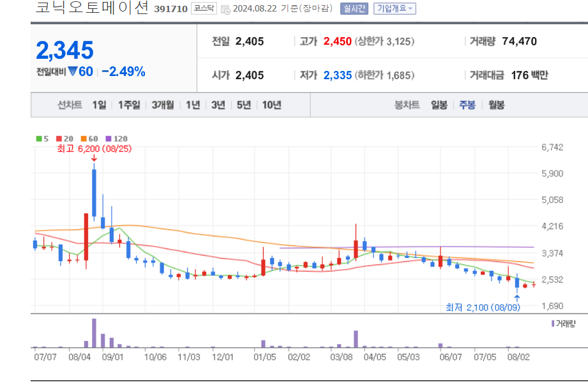588x382 pixels.
Task: Select the red 20-period moving average legend marker
Action: coord(58,138)
